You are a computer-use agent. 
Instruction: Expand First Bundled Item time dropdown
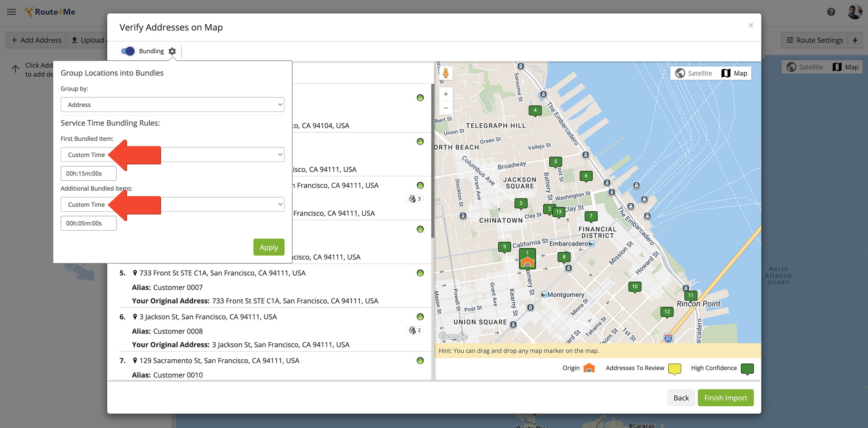[x=172, y=155]
